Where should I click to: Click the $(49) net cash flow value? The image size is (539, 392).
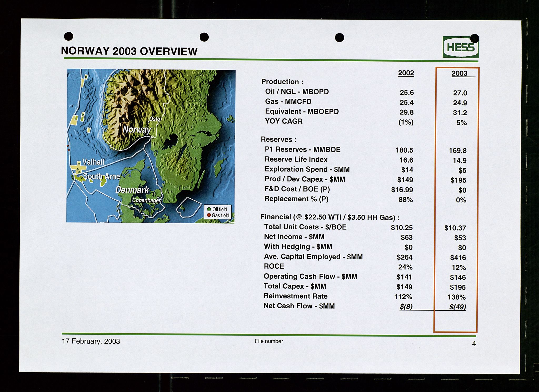(x=458, y=307)
